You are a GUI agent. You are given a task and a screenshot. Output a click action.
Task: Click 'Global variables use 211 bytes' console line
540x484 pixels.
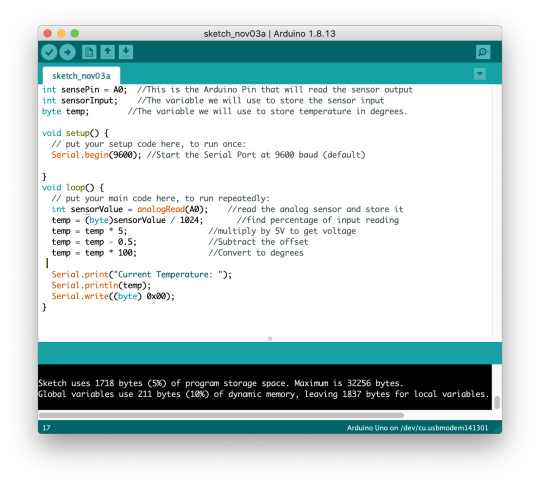264,394
